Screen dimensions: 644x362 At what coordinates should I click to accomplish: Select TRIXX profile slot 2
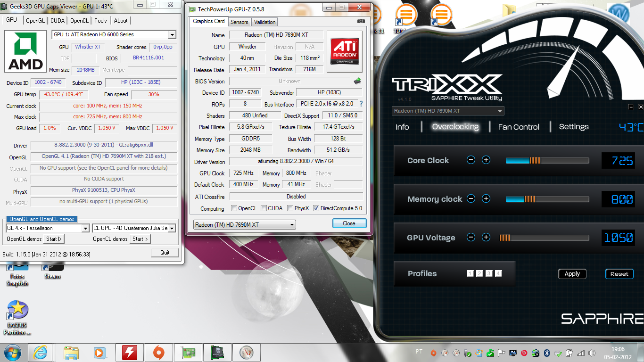(479, 273)
